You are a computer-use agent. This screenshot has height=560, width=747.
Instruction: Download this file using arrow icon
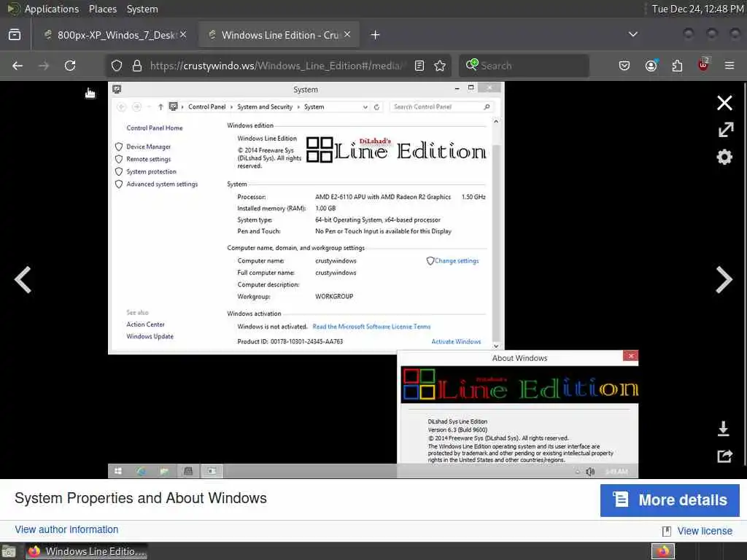tap(723, 429)
